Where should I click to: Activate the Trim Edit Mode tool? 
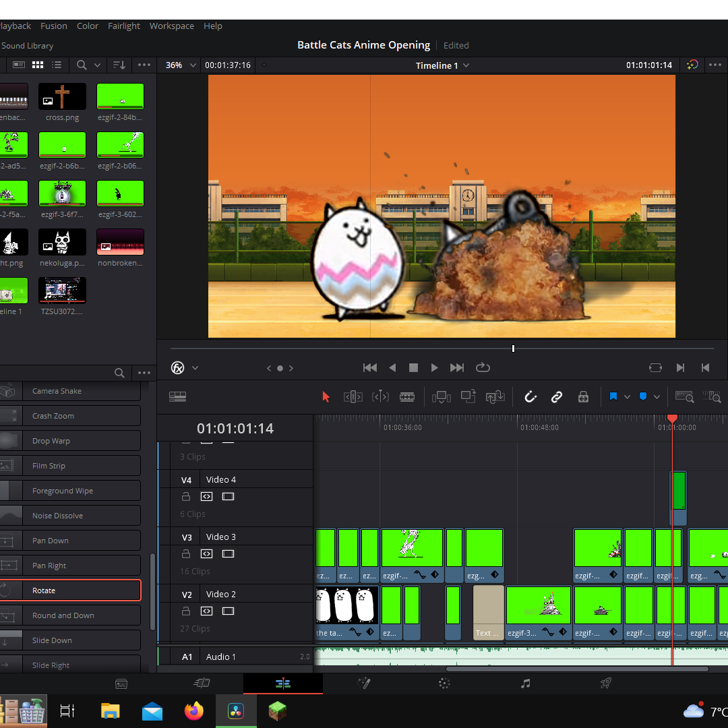click(x=353, y=397)
